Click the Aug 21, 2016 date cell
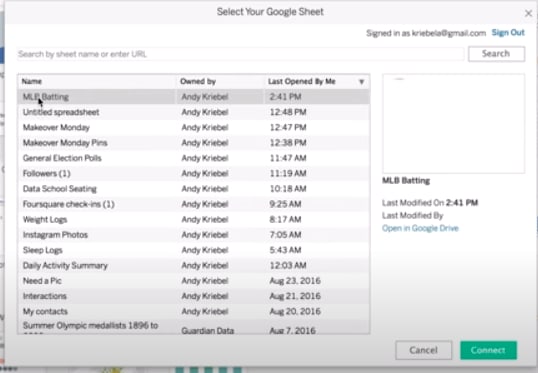The height and width of the screenshot is (373, 538). coord(295,296)
